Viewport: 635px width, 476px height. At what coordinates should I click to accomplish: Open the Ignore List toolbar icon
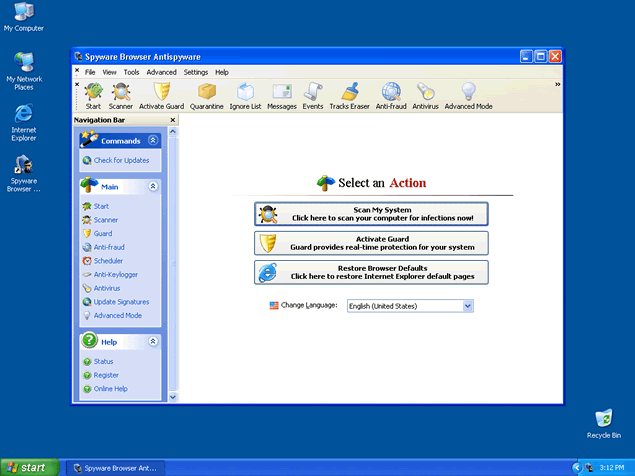[x=245, y=95]
